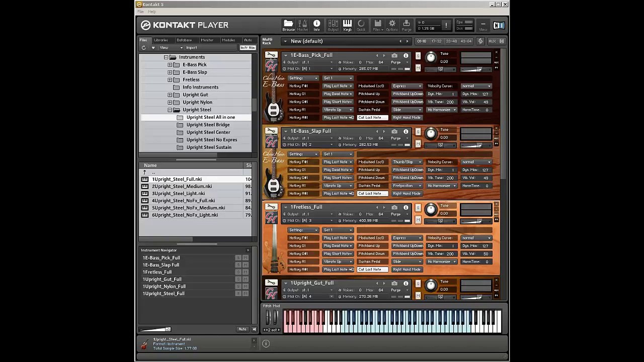
Task: Switch to the Modules tab
Action: click(x=228, y=40)
